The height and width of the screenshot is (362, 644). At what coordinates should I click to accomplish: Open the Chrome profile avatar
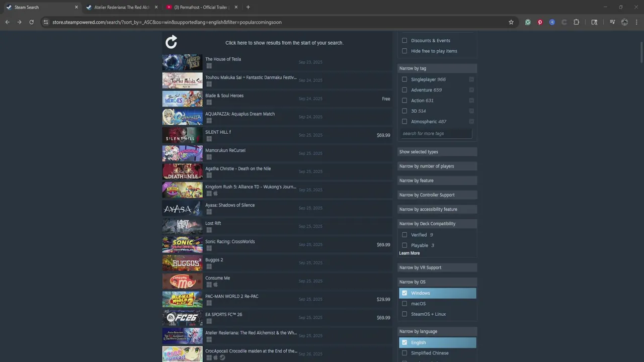pyautogui.click(x=624, y=22)
